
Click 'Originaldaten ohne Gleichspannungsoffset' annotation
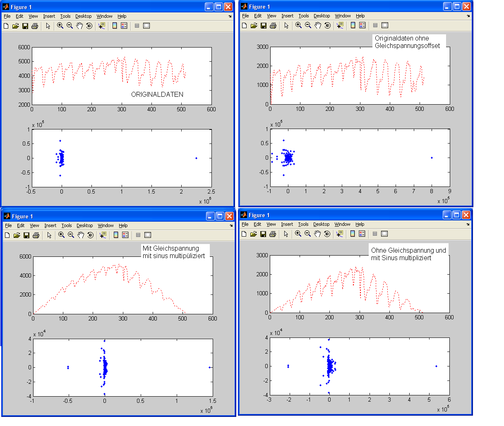tap(408, 42)
